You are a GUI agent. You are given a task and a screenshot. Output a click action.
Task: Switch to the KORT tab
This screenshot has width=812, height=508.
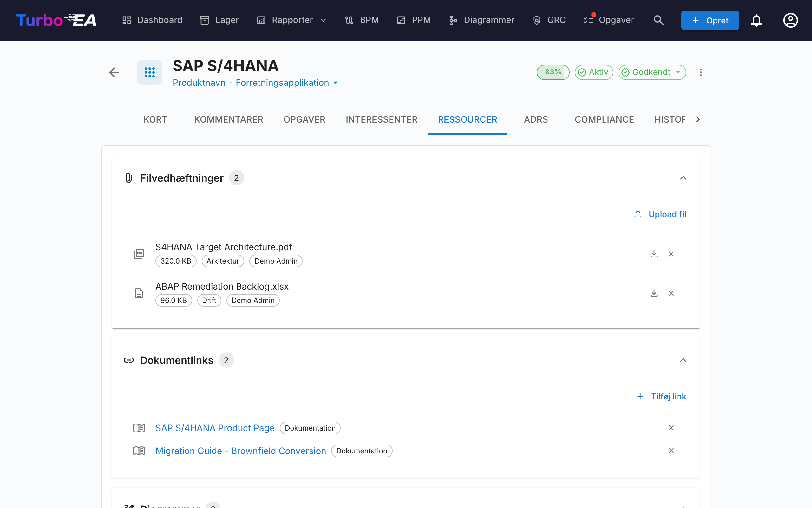(155, 120)
